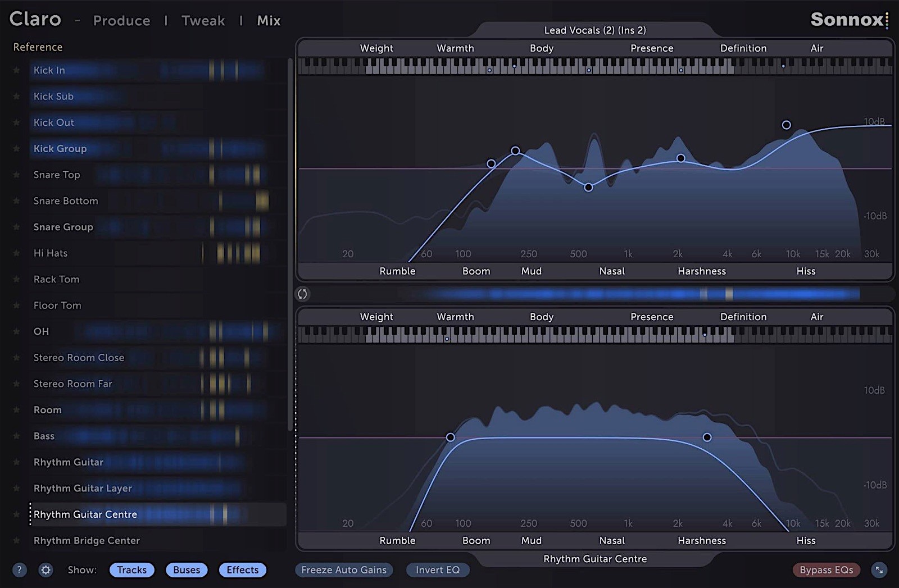Click the Lead Vocals Warmth bell boost node

[515, 151]
